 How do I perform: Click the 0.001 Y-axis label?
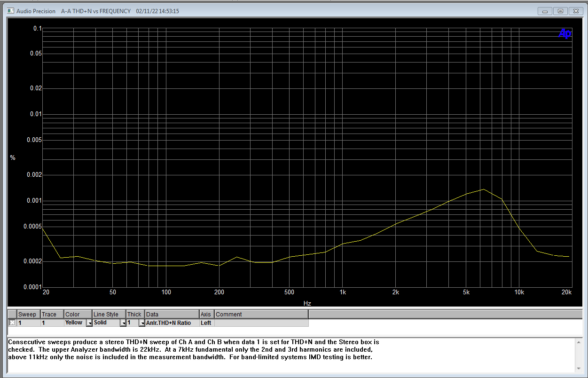(34, 201)
